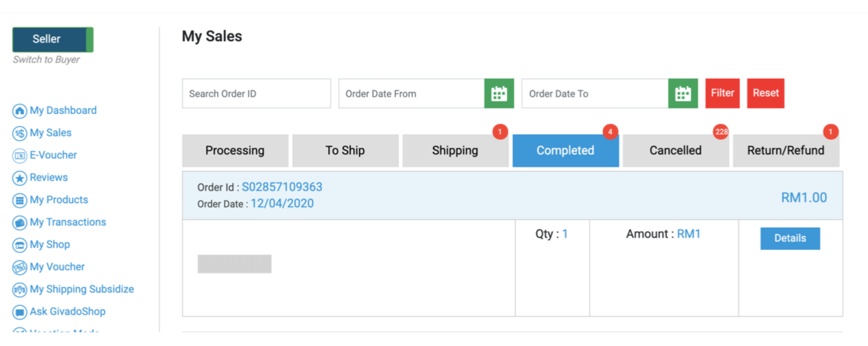The height and width of the screenshot is (346, 868).
Task: Go to the Ask GivadoShop link
Action: (68, 312)
